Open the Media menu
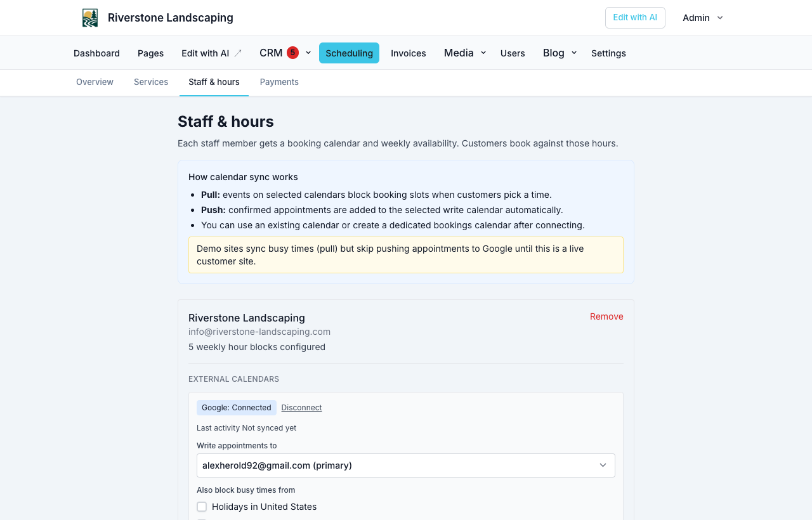The image size is (812, 520). pos(459,53)
